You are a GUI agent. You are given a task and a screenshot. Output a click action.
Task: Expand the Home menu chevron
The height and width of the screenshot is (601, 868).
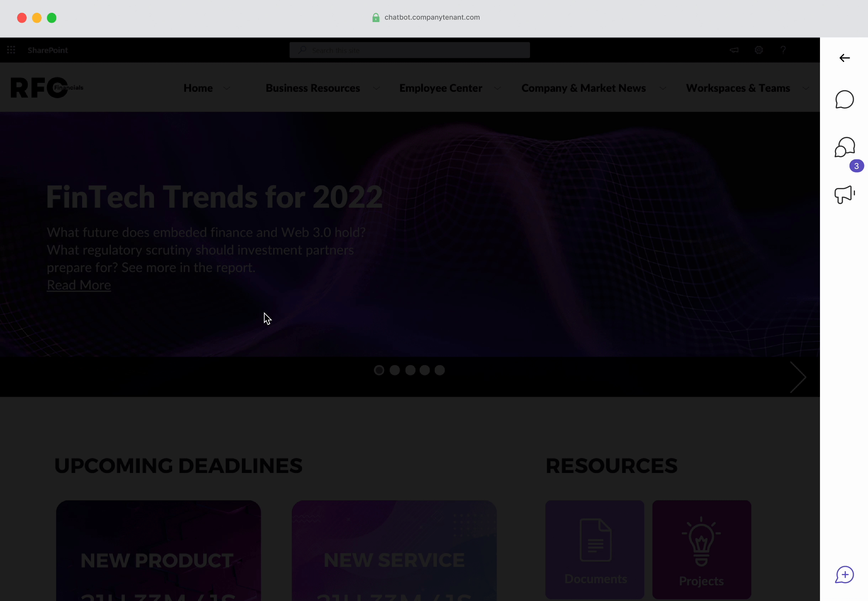click(x=227, y=89)
